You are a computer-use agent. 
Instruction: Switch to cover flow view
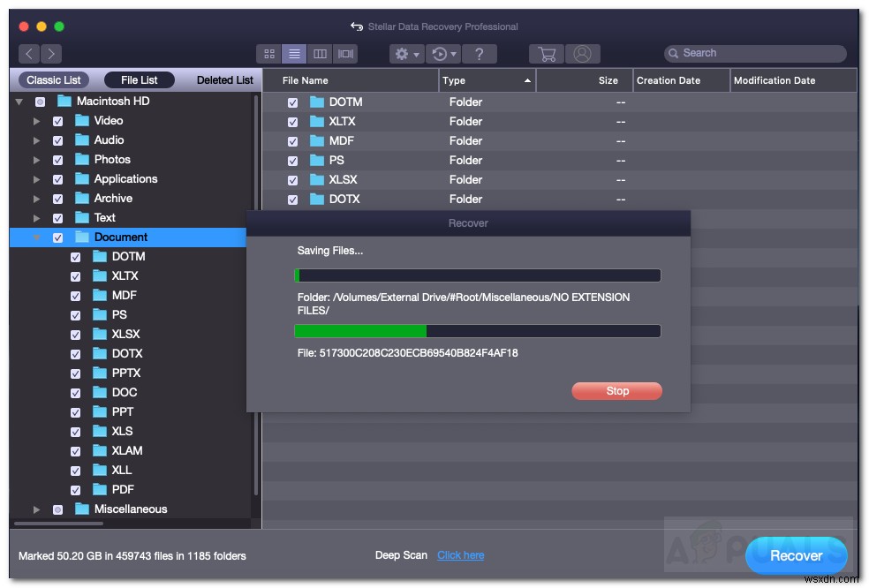(345, 54)
